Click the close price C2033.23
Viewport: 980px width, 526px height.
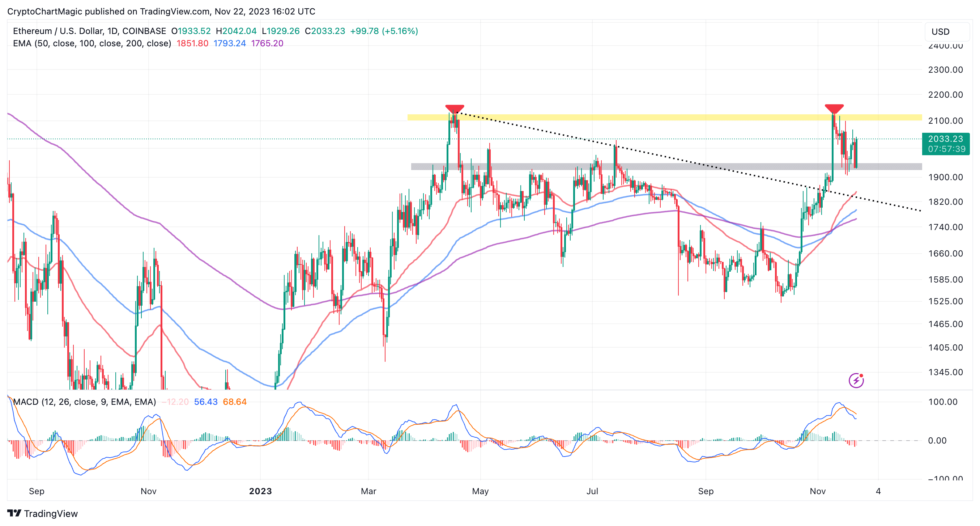click(x=325, y=31)
